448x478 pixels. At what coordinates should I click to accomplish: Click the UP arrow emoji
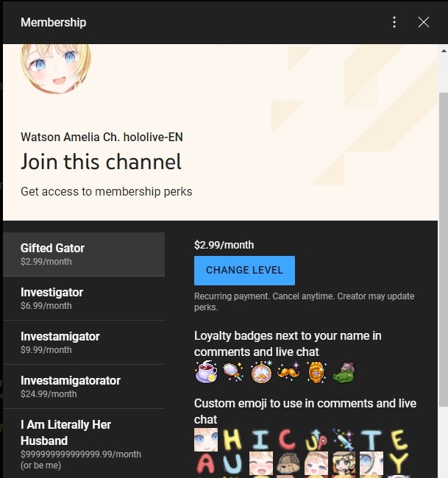coord(316,440)
